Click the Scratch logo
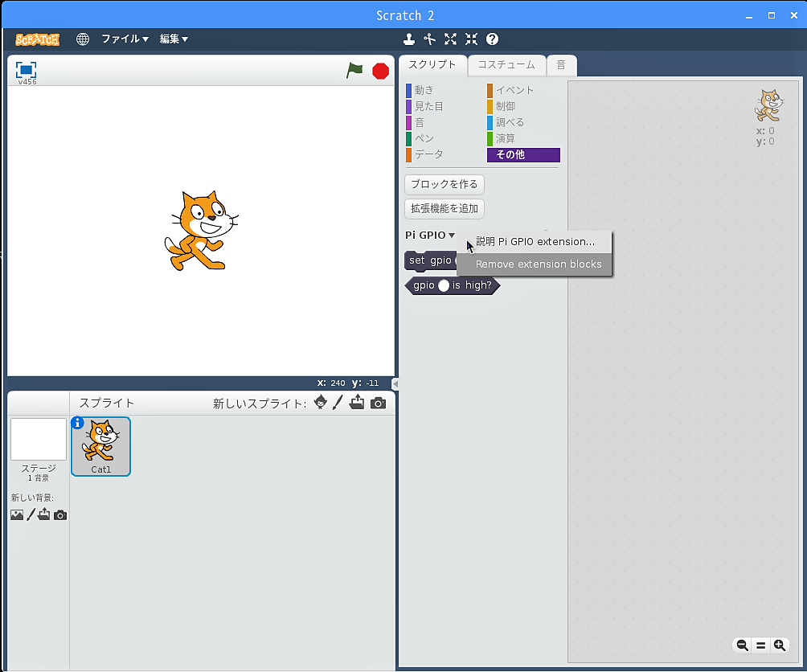This screenshot has height=672, width=807. coord(37,39)
